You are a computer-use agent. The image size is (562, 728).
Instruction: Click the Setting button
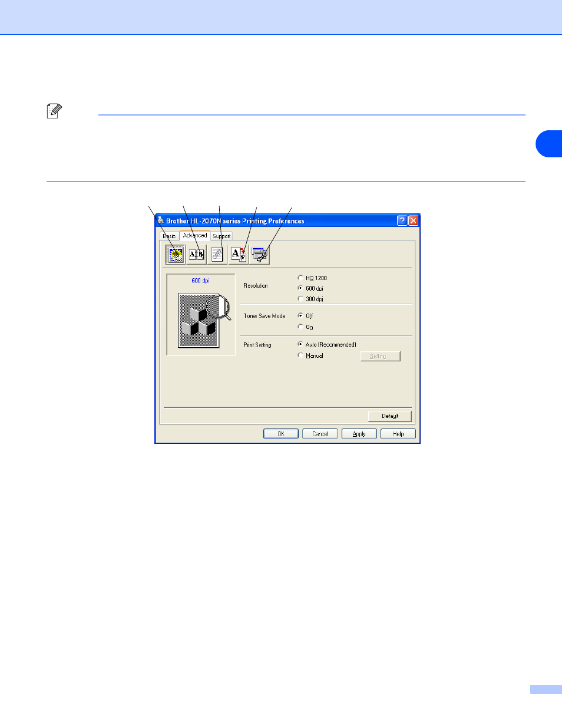tap(380, 356)
